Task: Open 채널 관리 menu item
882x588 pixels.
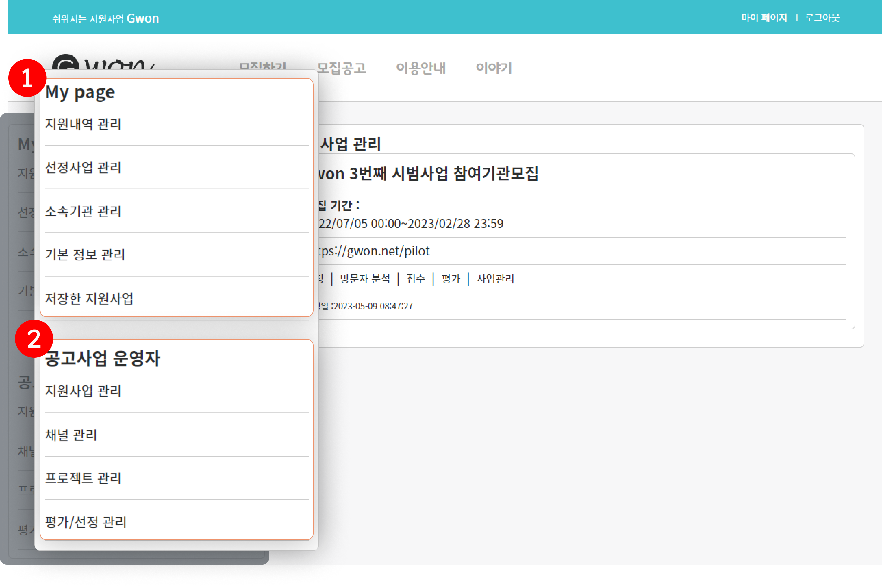Action: pos(71,435)
